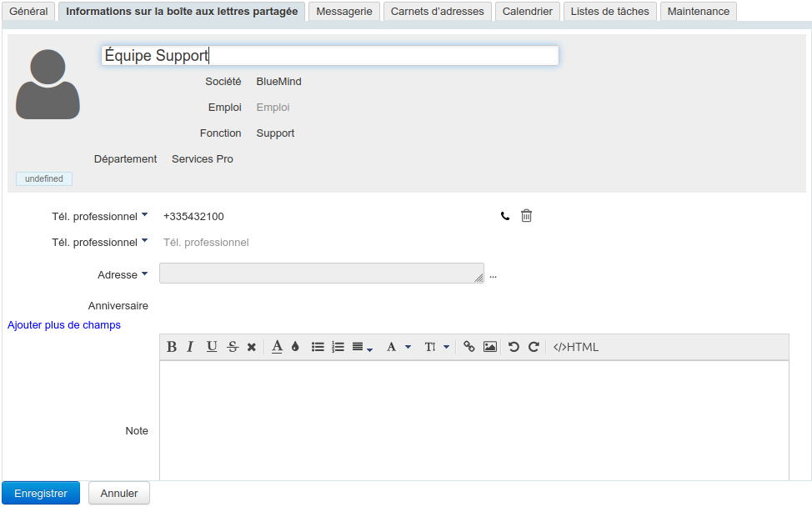The height and width of the screenshot is (507, 812).
Task: Insert an image into the note
Action: [490, 347]
